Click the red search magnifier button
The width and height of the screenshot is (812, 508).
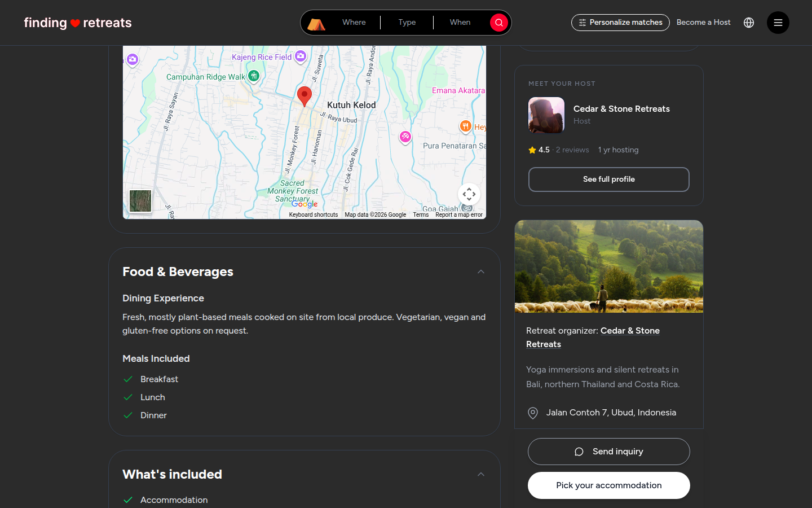point(498,23)
